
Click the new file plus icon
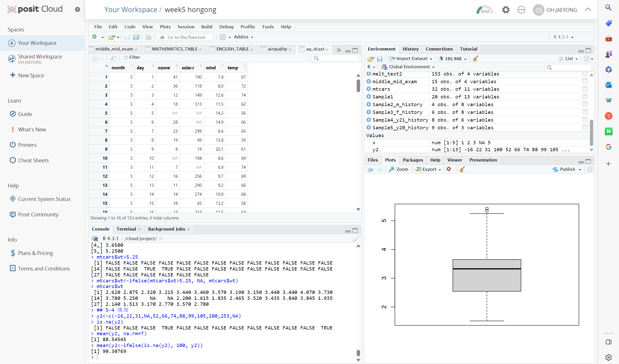point(95,37)
